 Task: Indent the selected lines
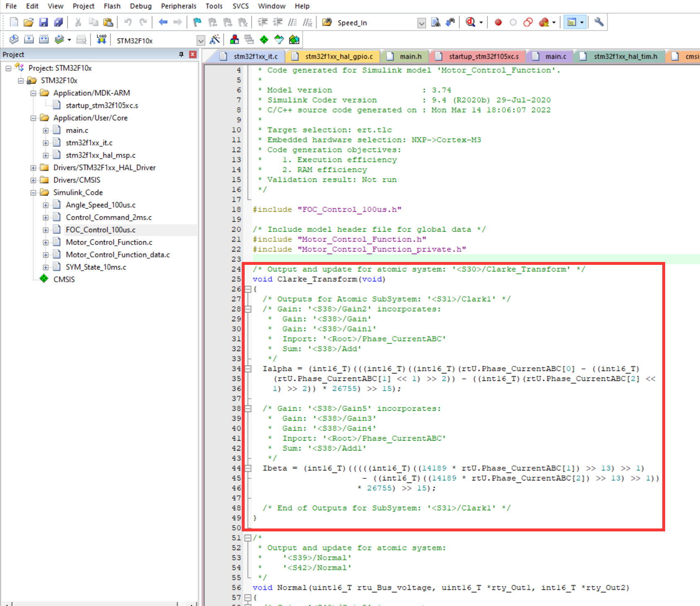click(x=262, y=22)
